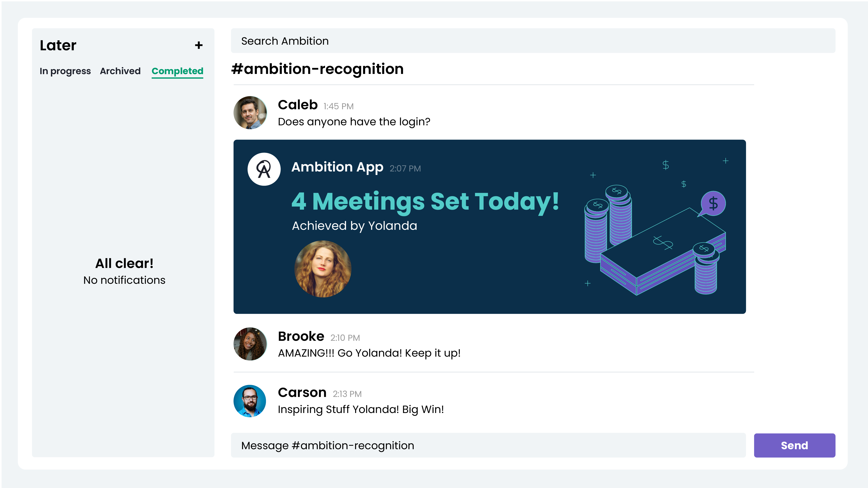Click the purple dollar speech bubble icon
Viewport: 868px width, 488px height.
click(x=713, y=203)
